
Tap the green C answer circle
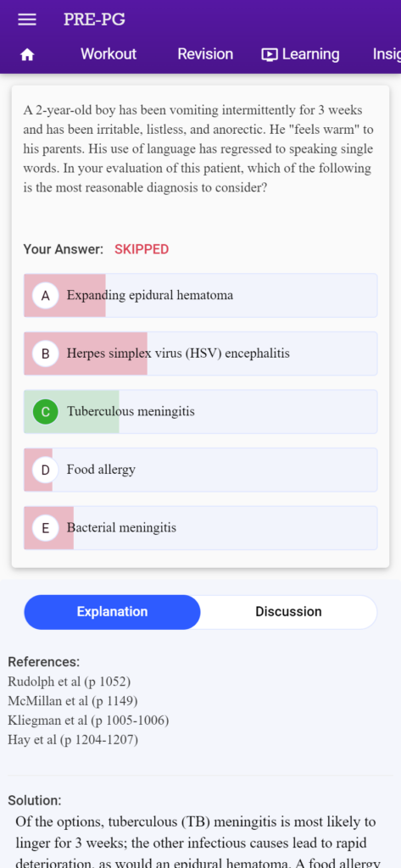coord(46,412)
